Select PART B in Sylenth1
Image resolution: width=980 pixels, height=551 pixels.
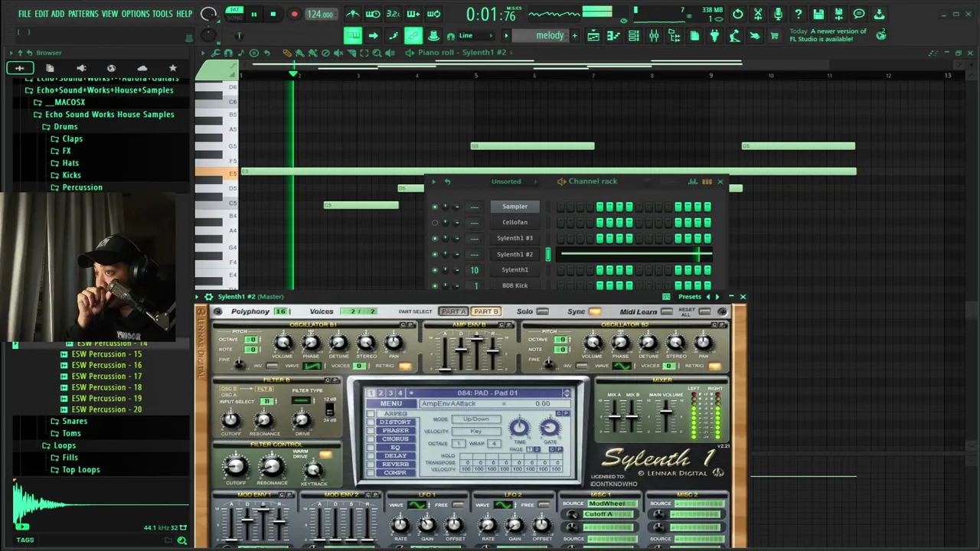tap(485, 311)
